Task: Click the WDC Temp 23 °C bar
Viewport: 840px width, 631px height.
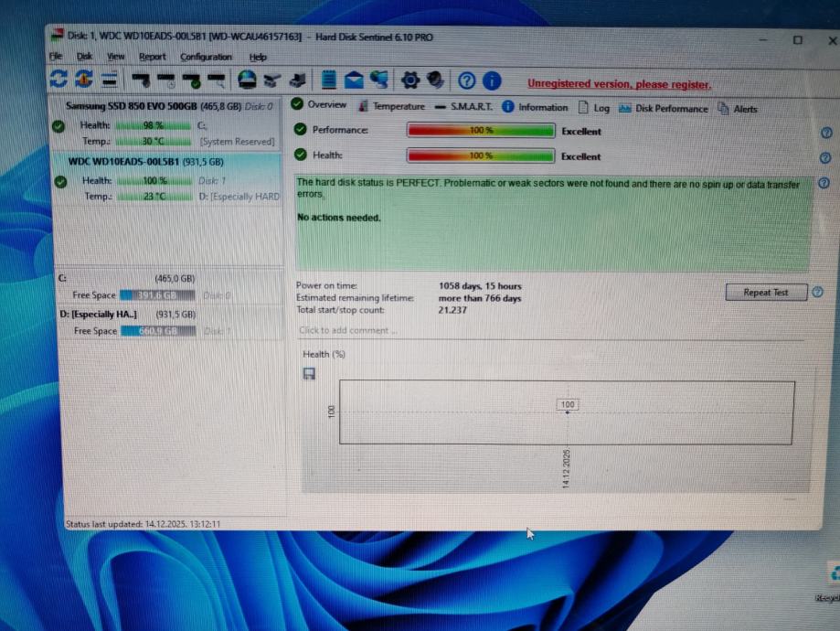Action: 154,197
